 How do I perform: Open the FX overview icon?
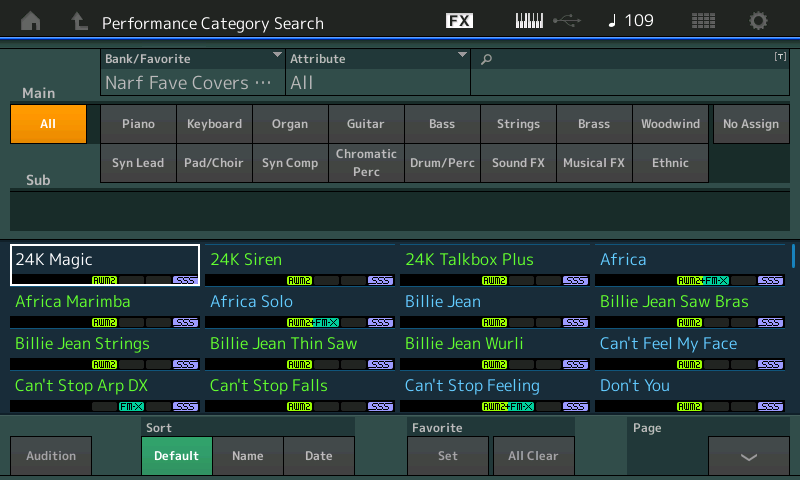tap(459, 21)
